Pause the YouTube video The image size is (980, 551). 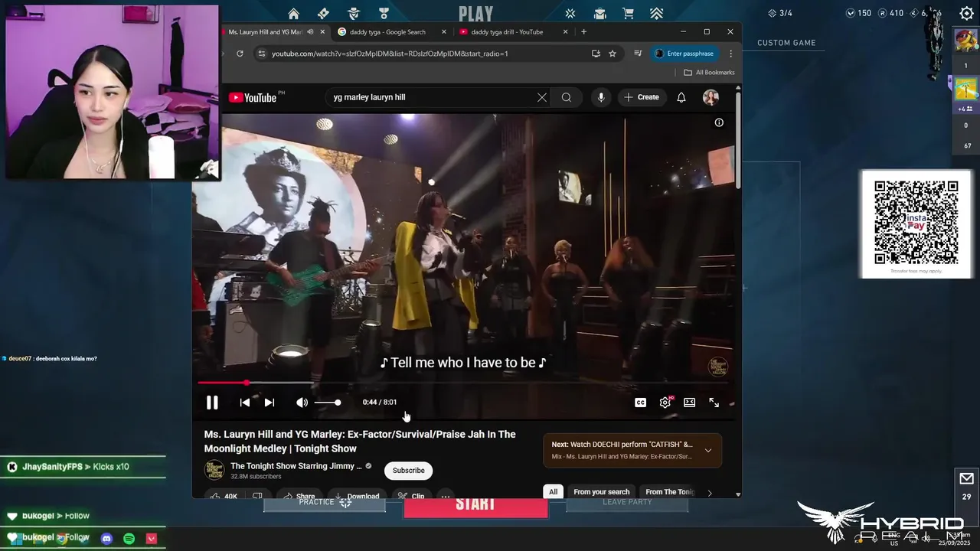point(212,403)
